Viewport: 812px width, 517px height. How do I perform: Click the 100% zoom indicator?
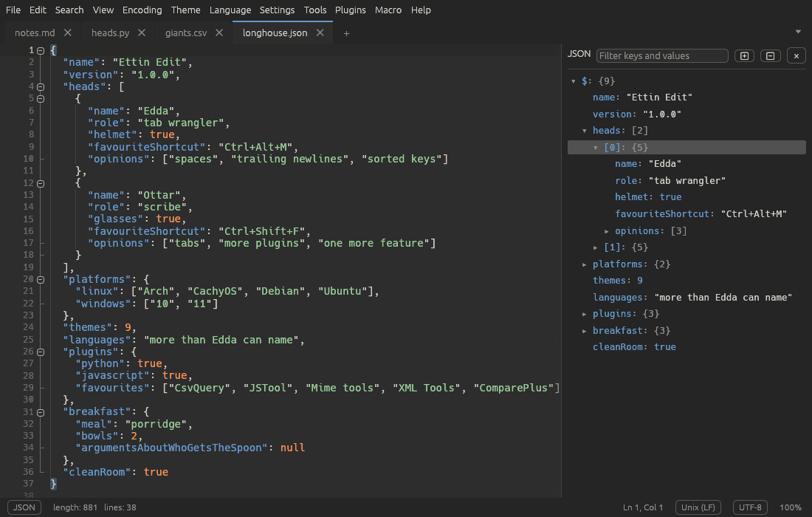point(791,507)
